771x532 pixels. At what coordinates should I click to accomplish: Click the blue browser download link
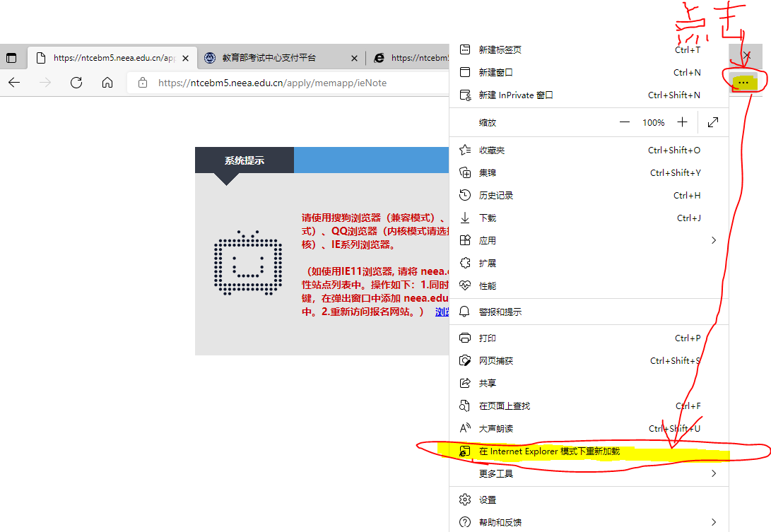pos(442,312)
